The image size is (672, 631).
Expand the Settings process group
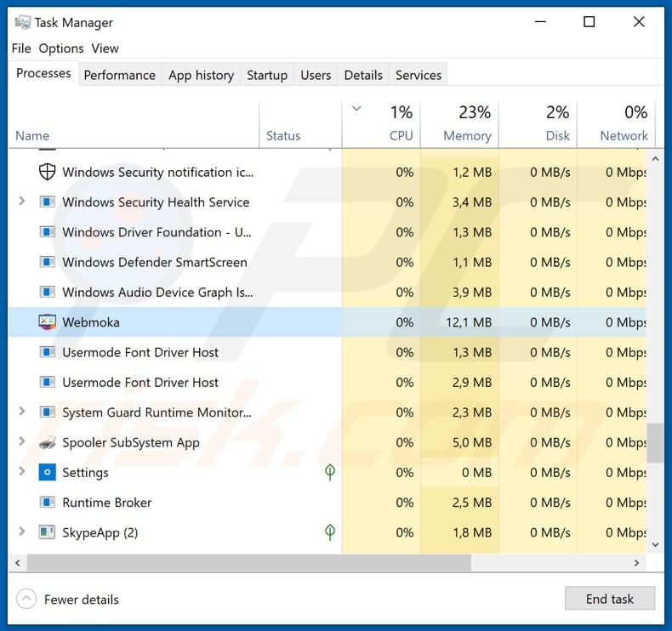(22, 471)
